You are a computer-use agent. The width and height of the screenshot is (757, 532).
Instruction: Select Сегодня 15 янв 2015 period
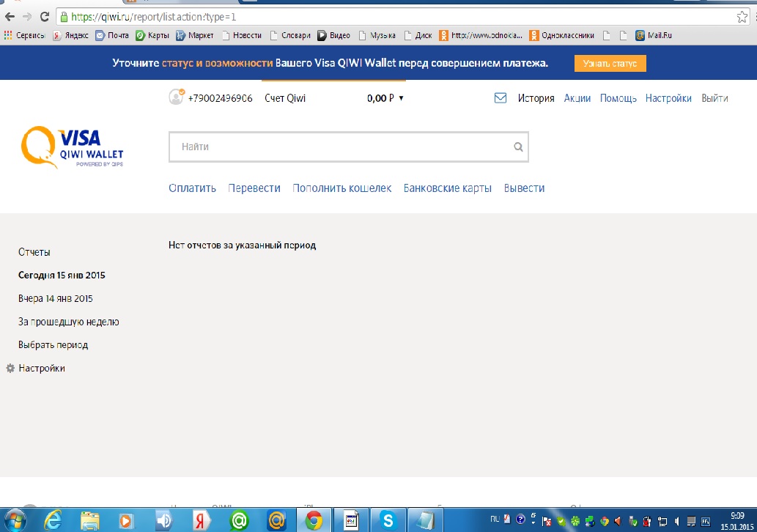[62, 276]
